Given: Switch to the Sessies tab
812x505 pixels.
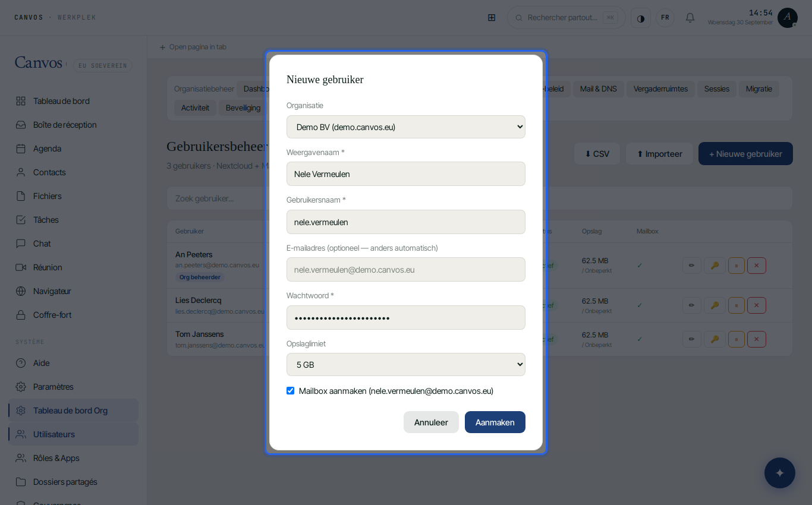Looking at the screenshot, I should click(x=717, y=89).
